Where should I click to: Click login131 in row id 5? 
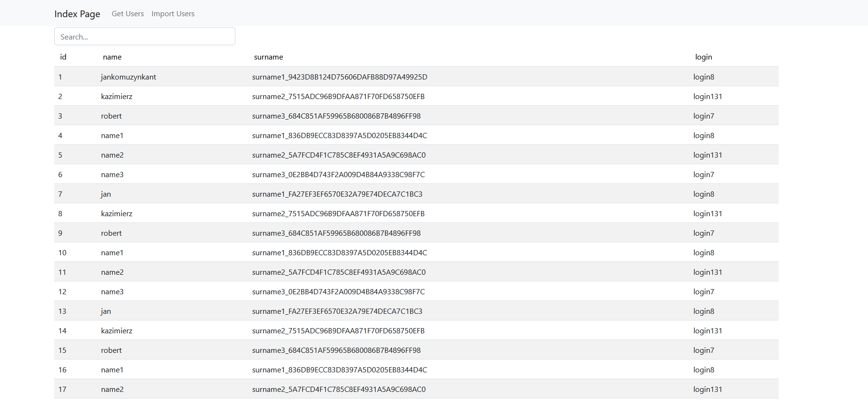point(708,155)
